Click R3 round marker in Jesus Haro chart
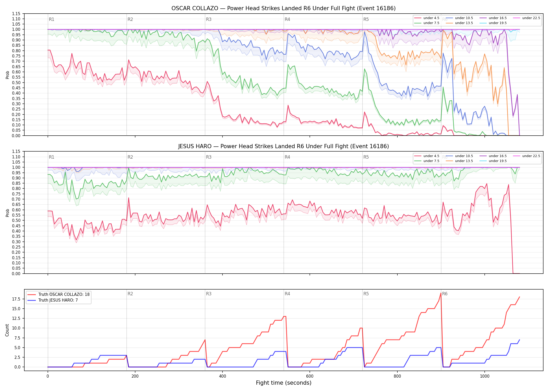 (x=209, y=157)
